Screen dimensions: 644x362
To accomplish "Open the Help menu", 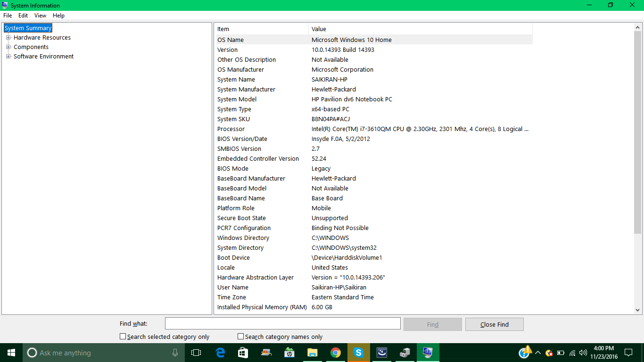I will (x=58, y=16).
